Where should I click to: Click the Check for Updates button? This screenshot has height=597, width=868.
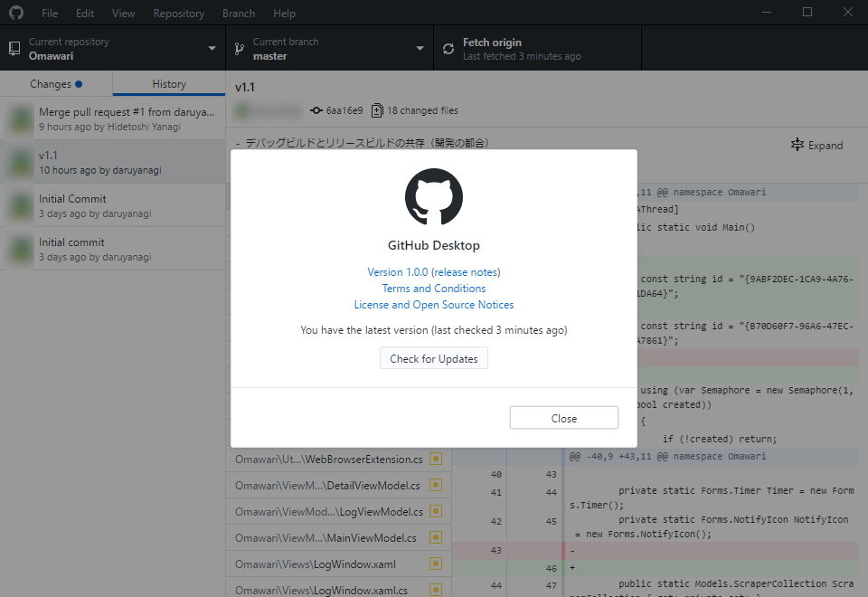[x=433, y=357]
